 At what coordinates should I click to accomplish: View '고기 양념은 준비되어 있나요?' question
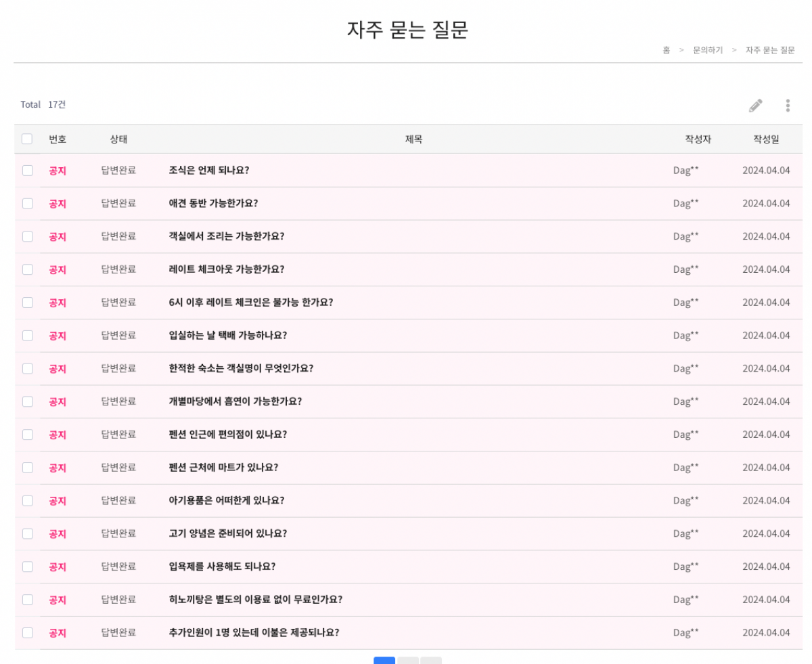pyautogui.click(x=227, y=533)
